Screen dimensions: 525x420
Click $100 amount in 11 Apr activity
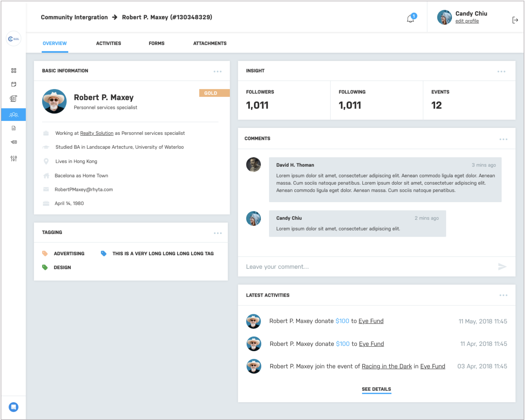[x=343, y=344]
